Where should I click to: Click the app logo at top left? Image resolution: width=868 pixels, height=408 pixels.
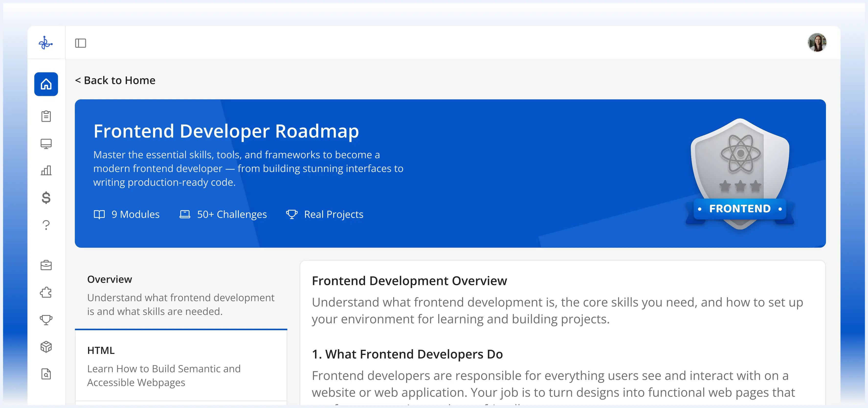pos(45,43)
